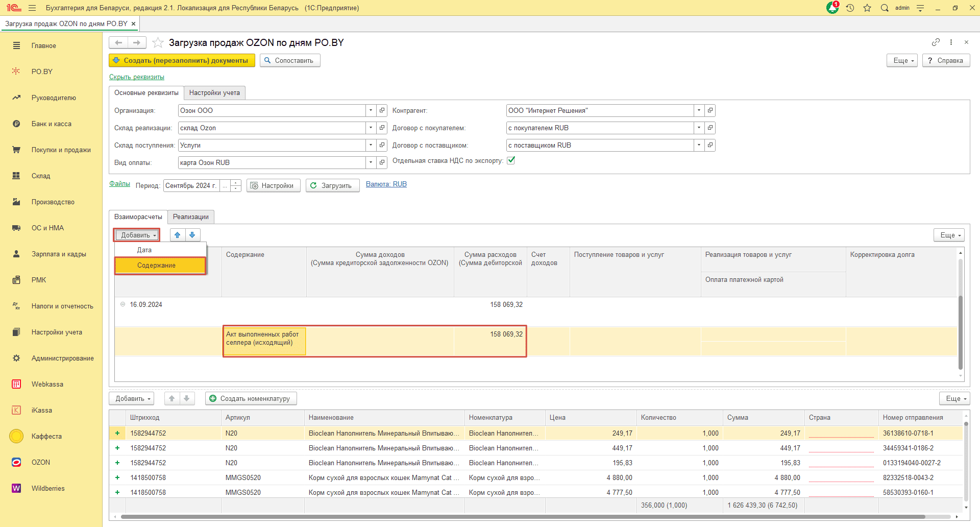Open the history clock icon

850,8
